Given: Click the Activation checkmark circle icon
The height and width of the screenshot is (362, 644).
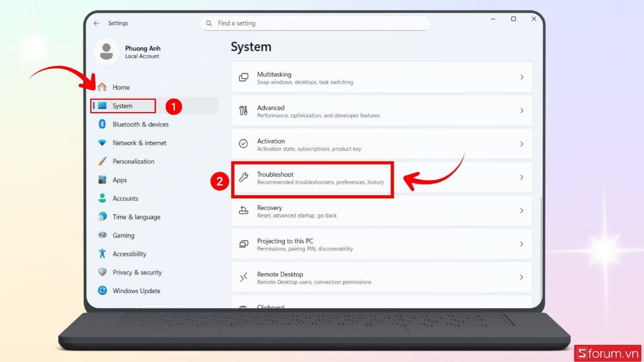Looking at the screenshot, I should pos(244,144).
